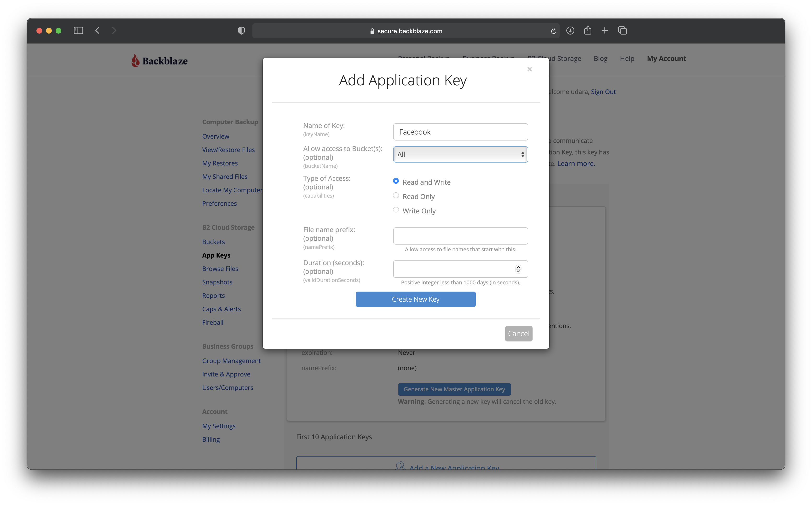Open the Share icon in the toolbar
This screenshot has width=812, height=505.
(x=588, y=30)
